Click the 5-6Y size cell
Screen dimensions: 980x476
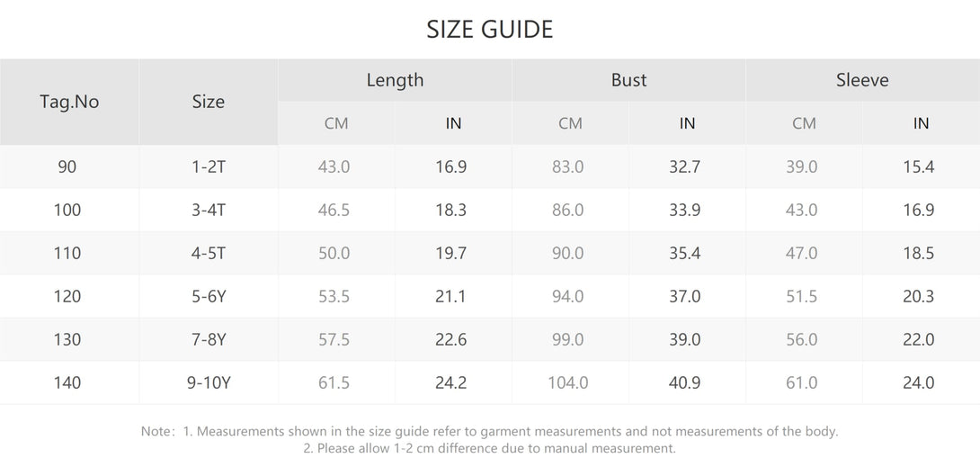coord(209,296)
